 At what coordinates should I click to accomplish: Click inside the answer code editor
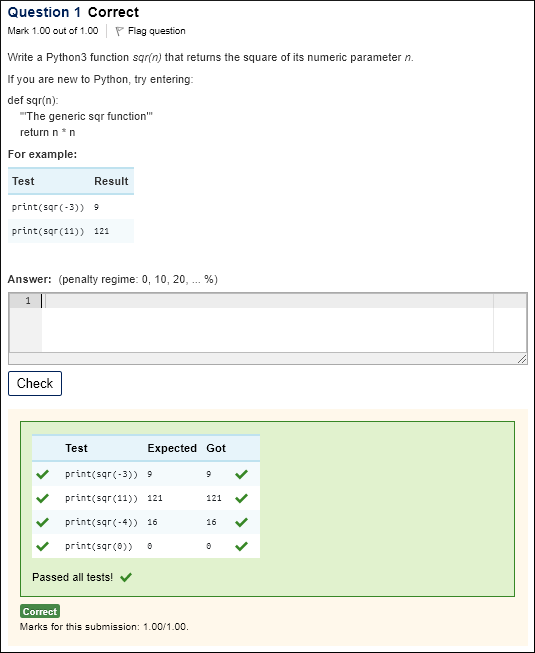pyautogui.click(x=267, y=323)
